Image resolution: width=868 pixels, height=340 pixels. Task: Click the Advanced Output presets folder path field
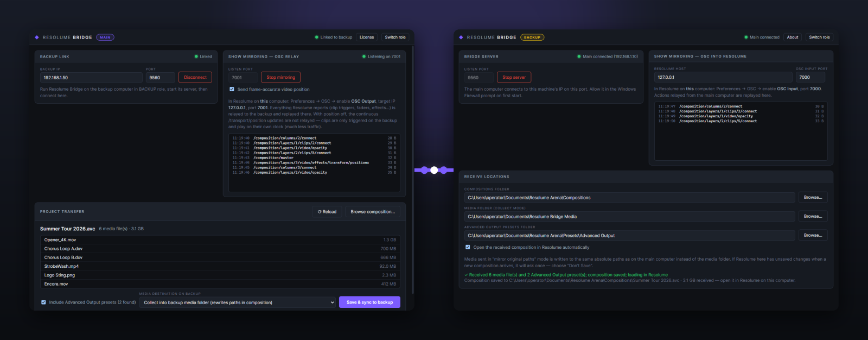[629, 235]
